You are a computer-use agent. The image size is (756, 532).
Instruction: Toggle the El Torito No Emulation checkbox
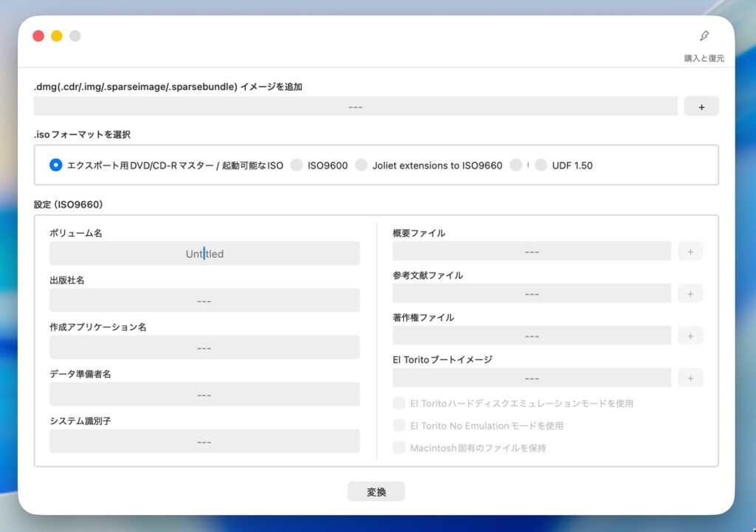(x=399, y=426)
